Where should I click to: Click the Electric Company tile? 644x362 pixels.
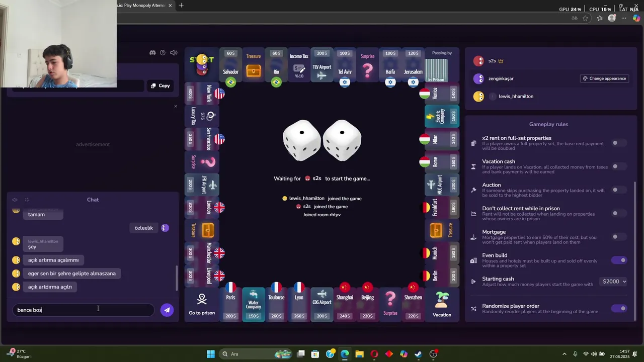coord(442,116)
